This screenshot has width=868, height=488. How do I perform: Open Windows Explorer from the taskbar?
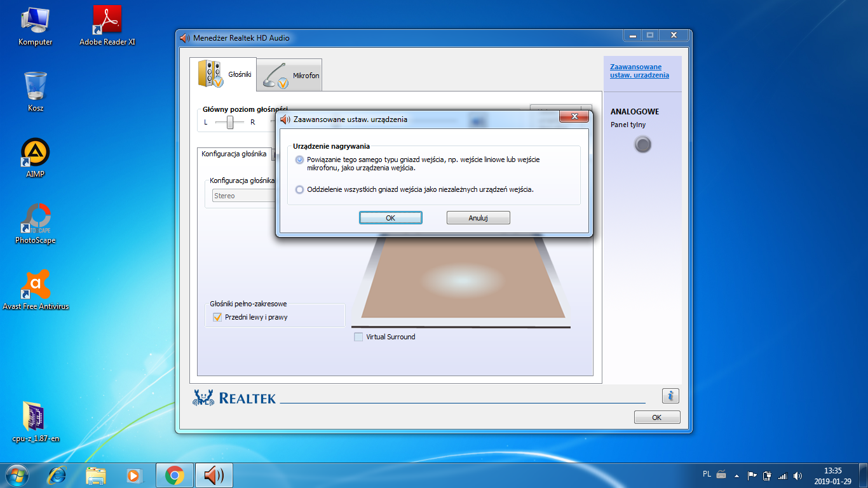pos(96,475)
